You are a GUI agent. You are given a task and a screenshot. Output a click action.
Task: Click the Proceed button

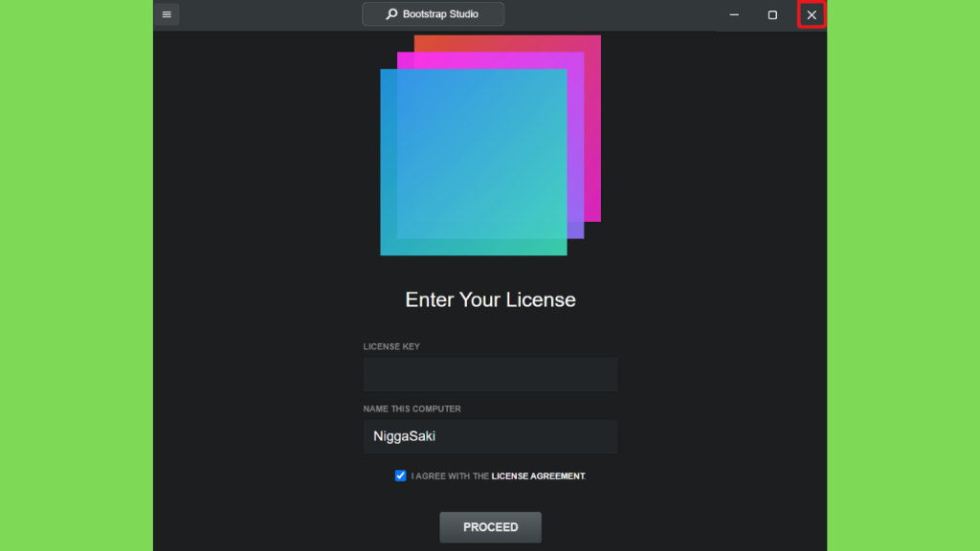pos(491,527)
